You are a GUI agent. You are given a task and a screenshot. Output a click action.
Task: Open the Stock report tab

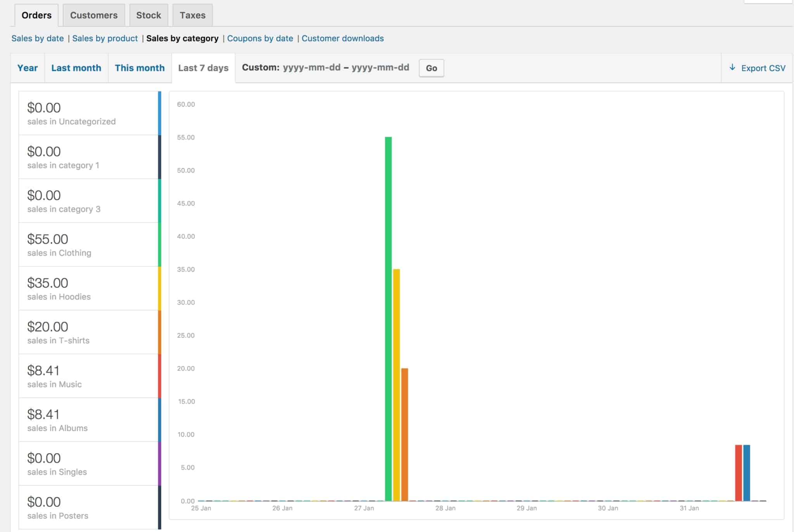pos(148,15)
